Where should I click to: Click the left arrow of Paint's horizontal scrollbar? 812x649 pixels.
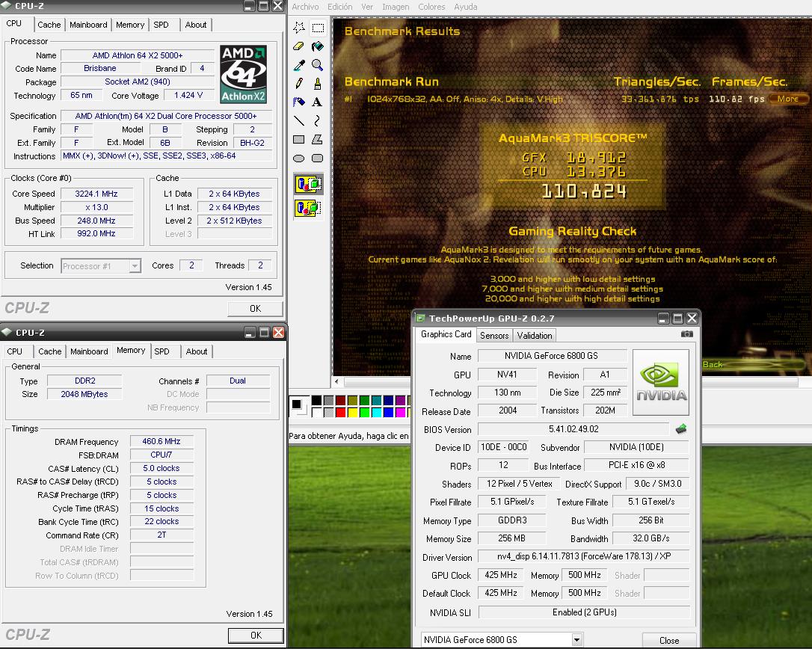click(337, 382)
